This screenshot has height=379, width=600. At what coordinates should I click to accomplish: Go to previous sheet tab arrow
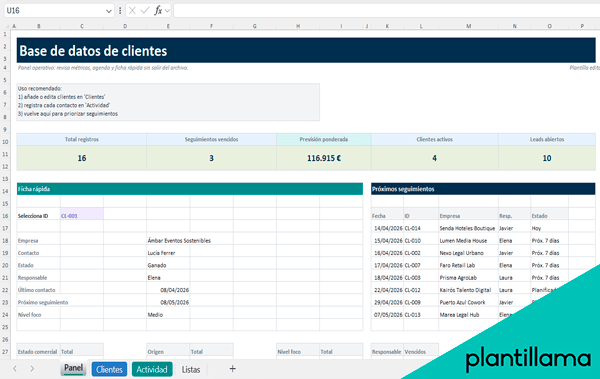click(15, 369)
